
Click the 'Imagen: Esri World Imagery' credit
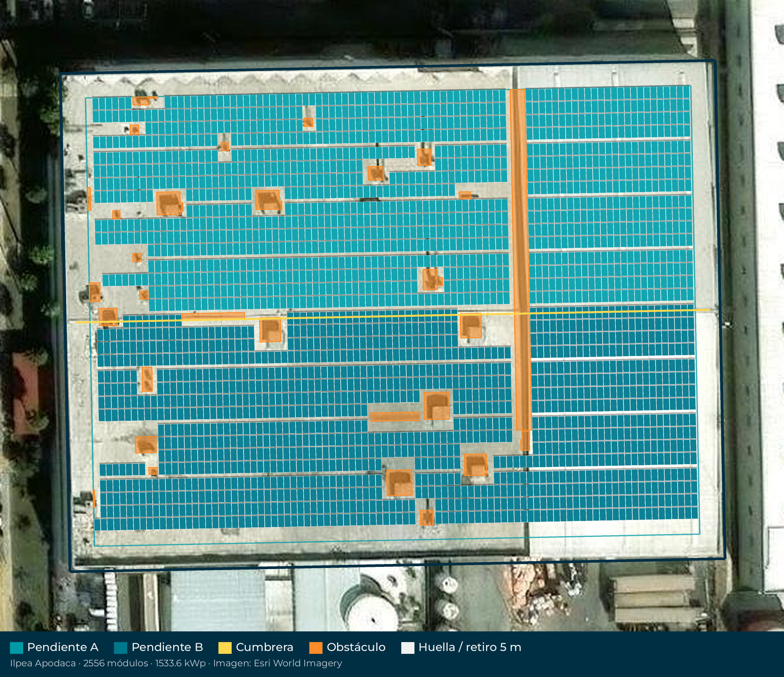pyautogui.click(x=277, y=663)
